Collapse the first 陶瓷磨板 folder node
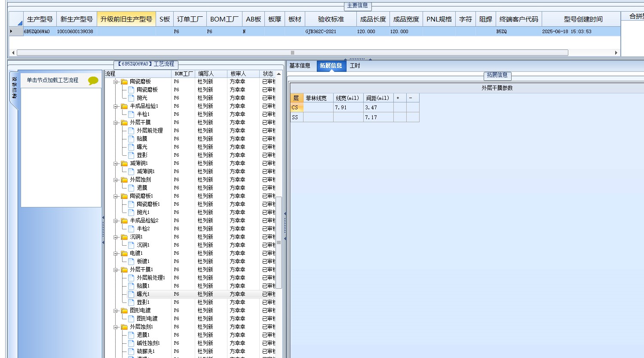 coord(116,82)
